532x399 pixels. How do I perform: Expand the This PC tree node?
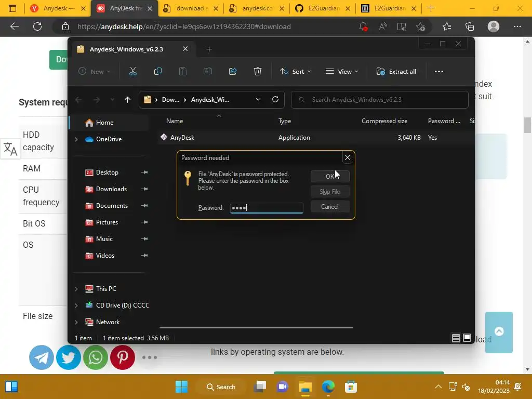(76, 289)
